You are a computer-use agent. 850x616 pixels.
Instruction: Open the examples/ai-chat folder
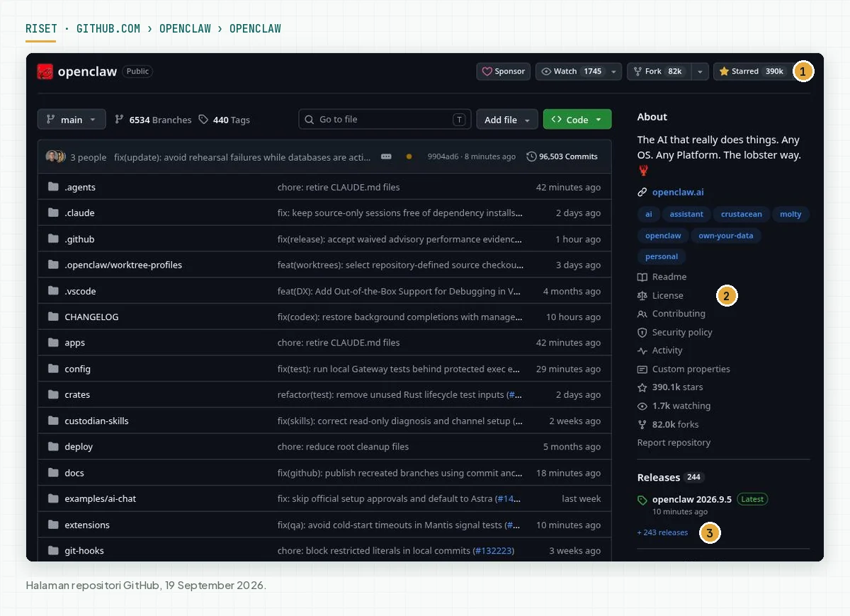point(100,498)
